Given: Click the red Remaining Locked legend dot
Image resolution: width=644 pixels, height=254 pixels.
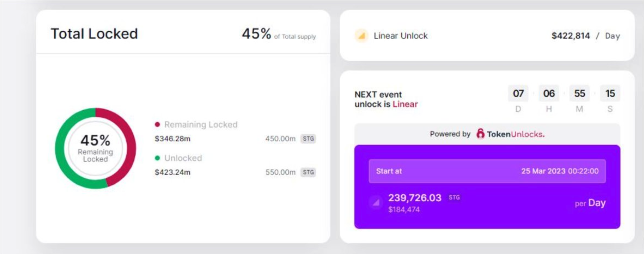Looking at the screenshot, I should click(x=157, y=125).
